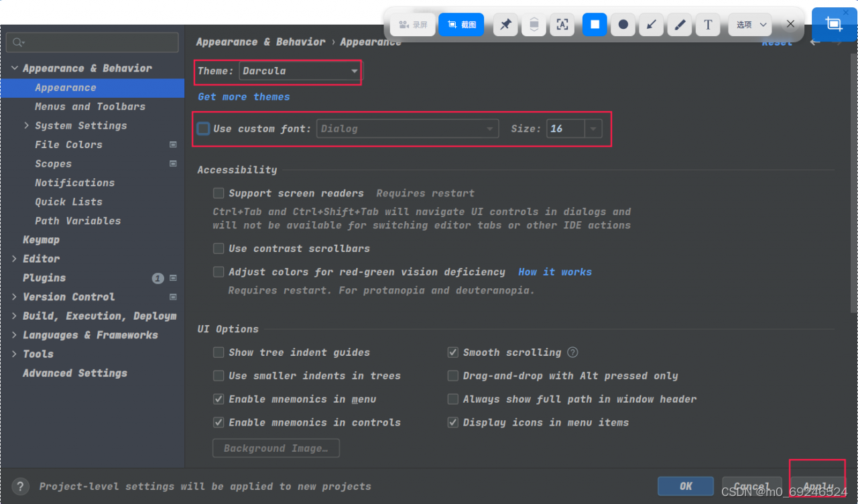Image resolution: width=858 pixels, height=504 pixels.
Task: Click the pin icon in the screenshot toolbar
Action: [506, 25]
